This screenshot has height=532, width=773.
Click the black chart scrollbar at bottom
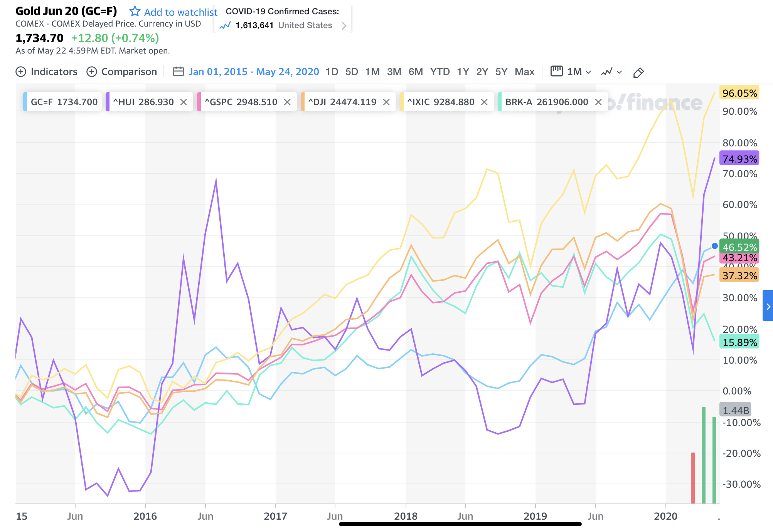[x=460, y=524]
